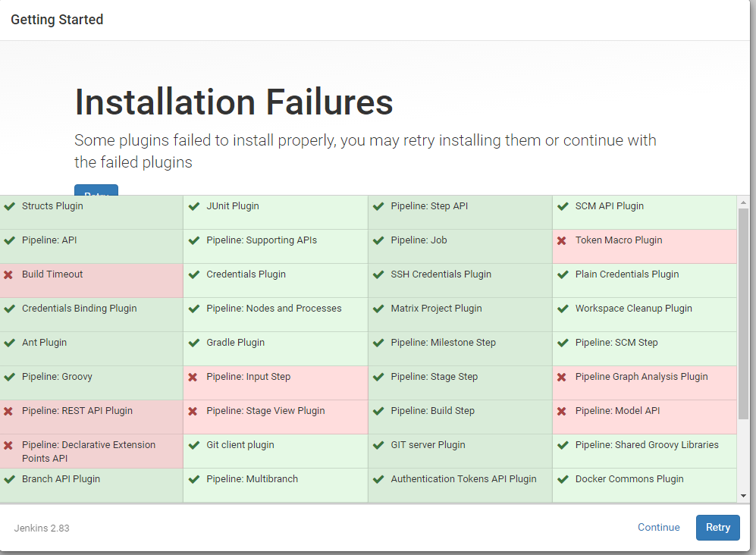Click the red X icon beside Build Timeout
Screen dimensions: 756x555
click(10, 274)
